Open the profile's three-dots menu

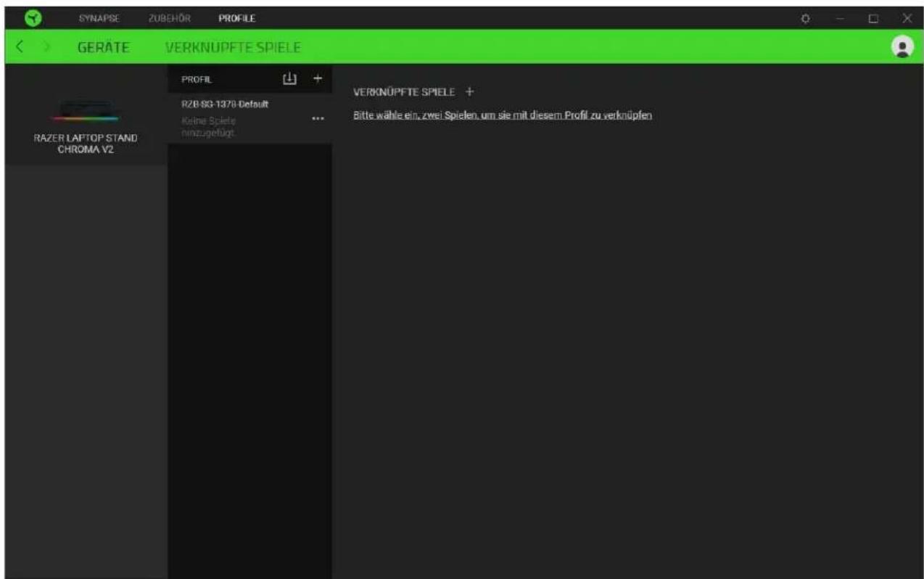pos(317,119)
